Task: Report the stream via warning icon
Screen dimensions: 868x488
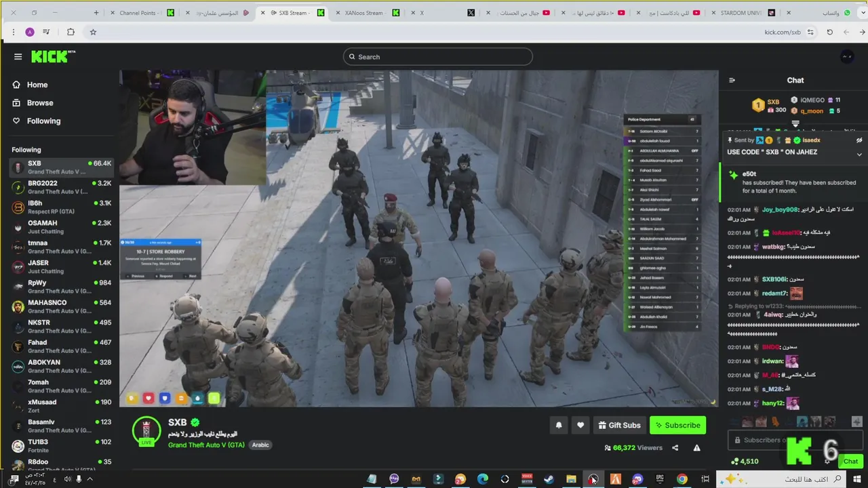Action: coord(696,448)
